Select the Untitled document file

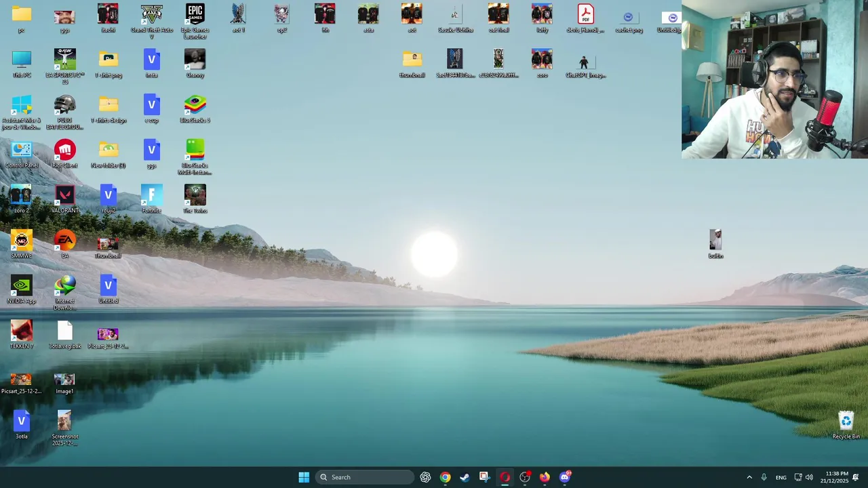(x=108, y=289)
